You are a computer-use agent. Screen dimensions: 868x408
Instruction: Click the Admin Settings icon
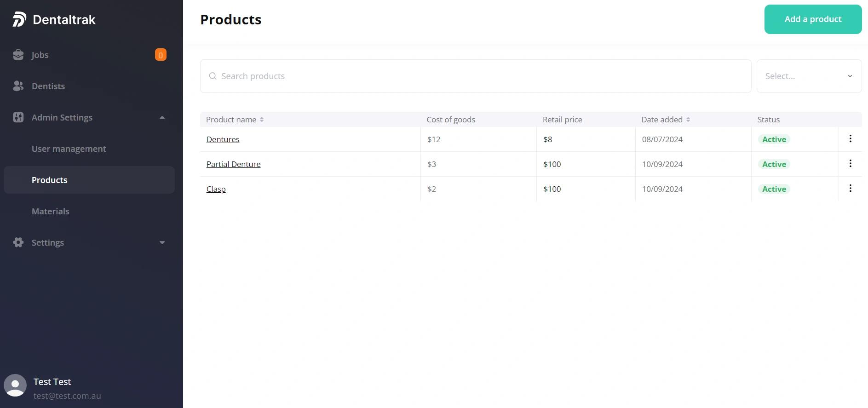pyautogui.click(x=18, y=117)
